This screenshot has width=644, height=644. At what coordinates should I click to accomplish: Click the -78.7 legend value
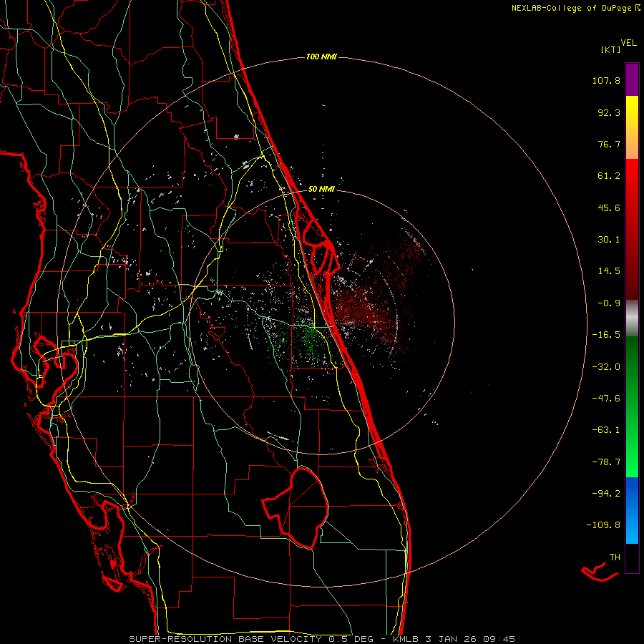tap(606, 462)
